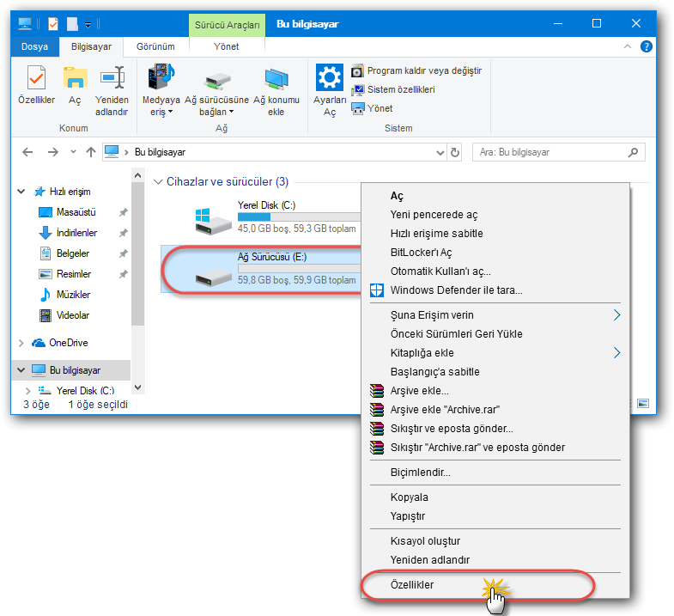
Task: Collapse the ribbon with the caret icon
Action: pyautogui.click(x=628, y=46)
